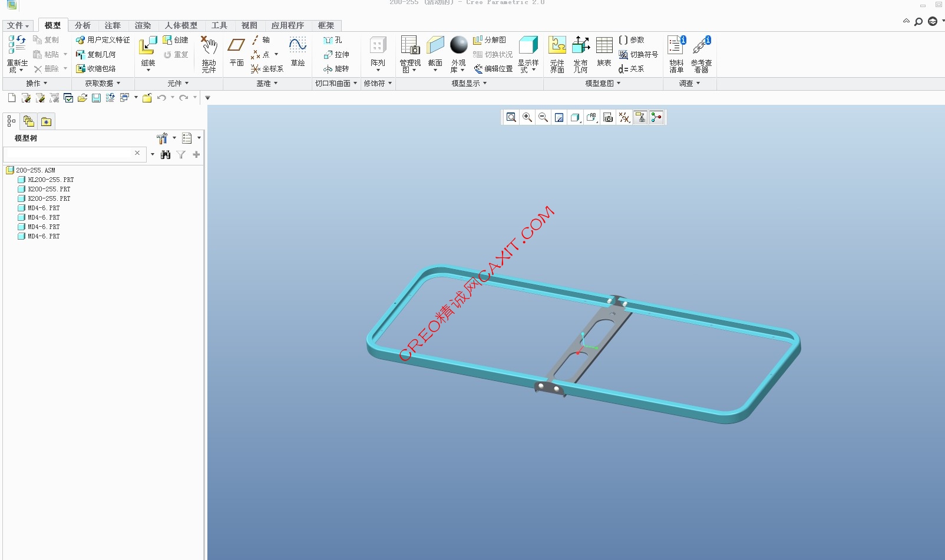Switch to the 视图 ribbon tab
This screenshot has width=945, height=560.
(x=249, y=25)
